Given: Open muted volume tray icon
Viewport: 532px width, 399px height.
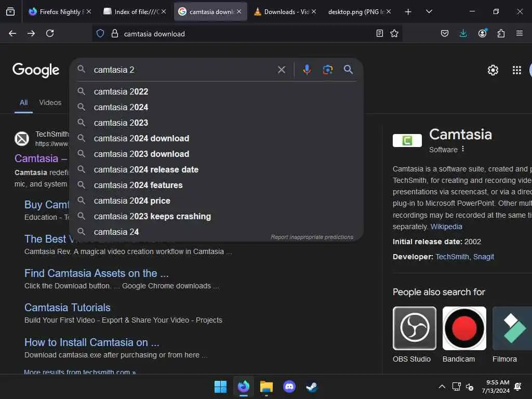Looking at the screenshot, I should point(470,387).
